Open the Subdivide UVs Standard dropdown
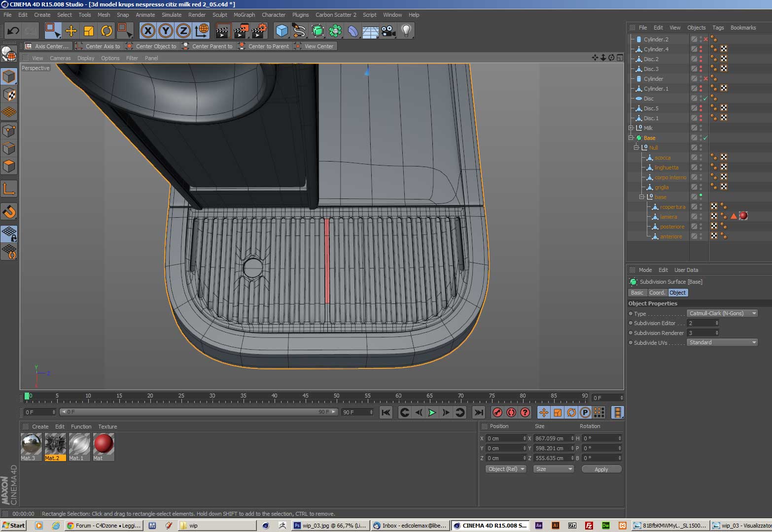 (722, 342)
